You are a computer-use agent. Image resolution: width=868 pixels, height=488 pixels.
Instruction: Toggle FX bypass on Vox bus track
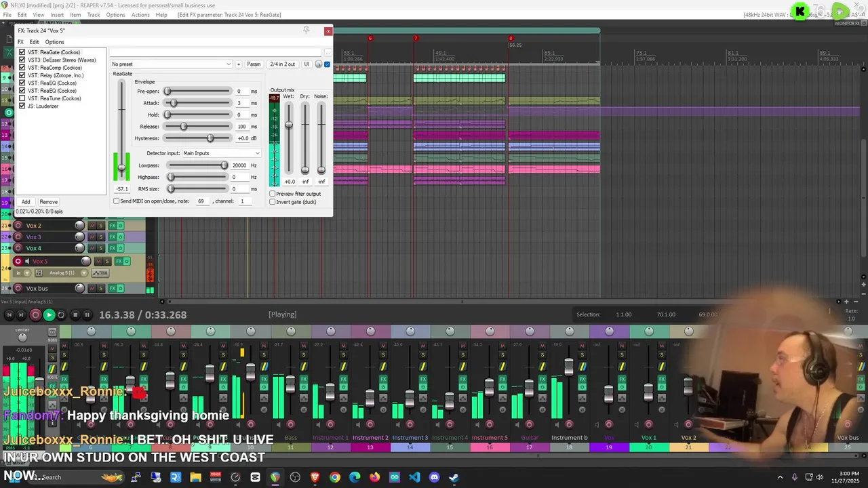click(x=121, y=289)
